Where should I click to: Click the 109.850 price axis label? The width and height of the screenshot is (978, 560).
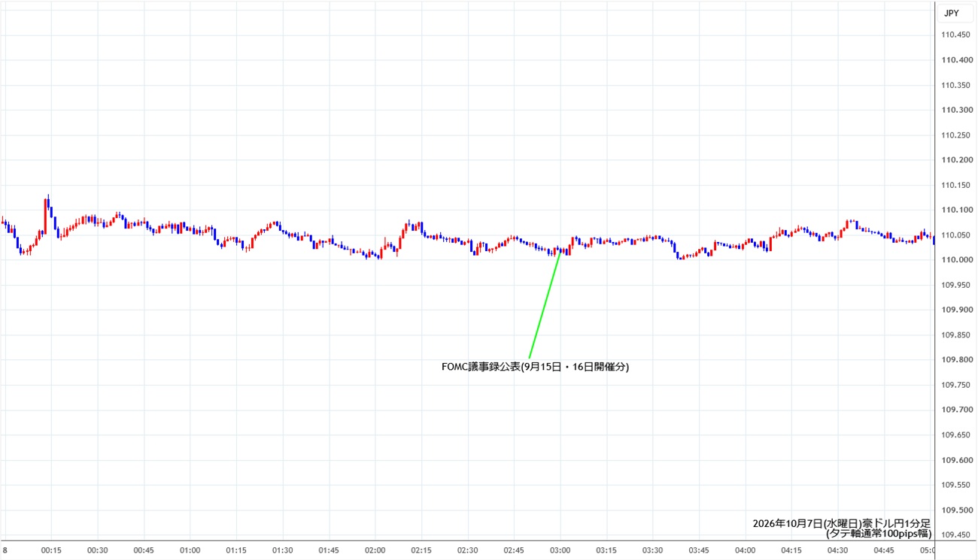(955, 334)
